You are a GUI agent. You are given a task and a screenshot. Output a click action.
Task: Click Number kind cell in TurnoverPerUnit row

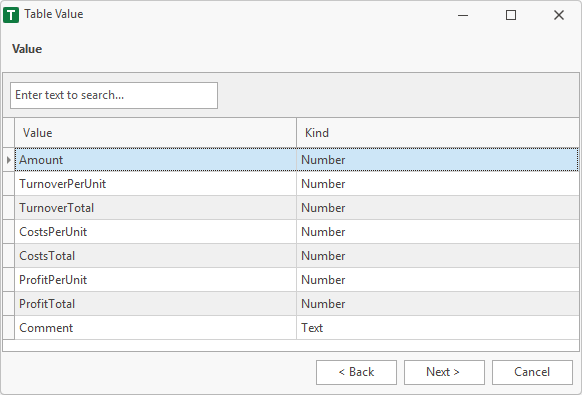[x=438, y=184]
